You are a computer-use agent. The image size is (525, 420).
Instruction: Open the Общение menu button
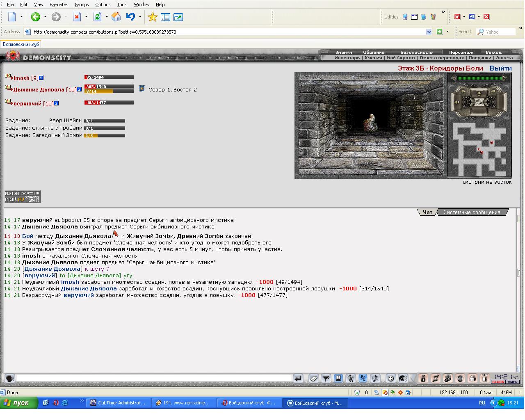point(374,52)
